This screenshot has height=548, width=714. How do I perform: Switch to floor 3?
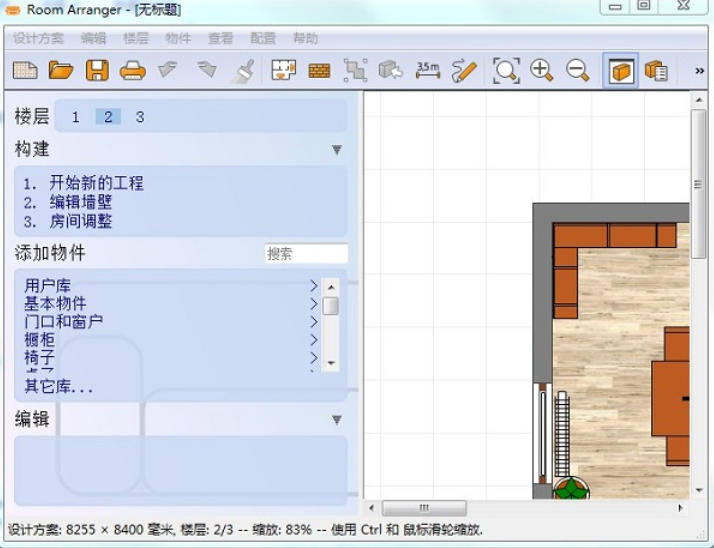click(x=140, y=117)
